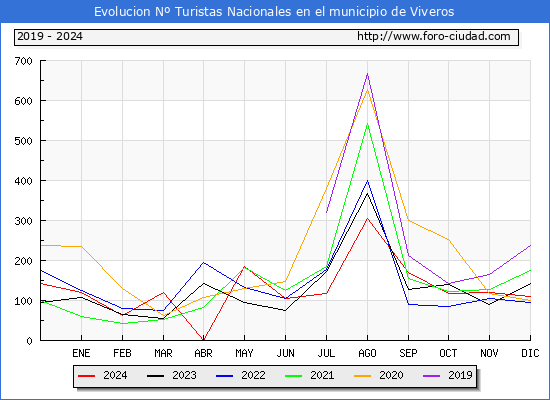The width and height of the screenshot is (550, 400).
Task: Open the http://www.foro-ciudad.com link text
Action: pos(434,36)
